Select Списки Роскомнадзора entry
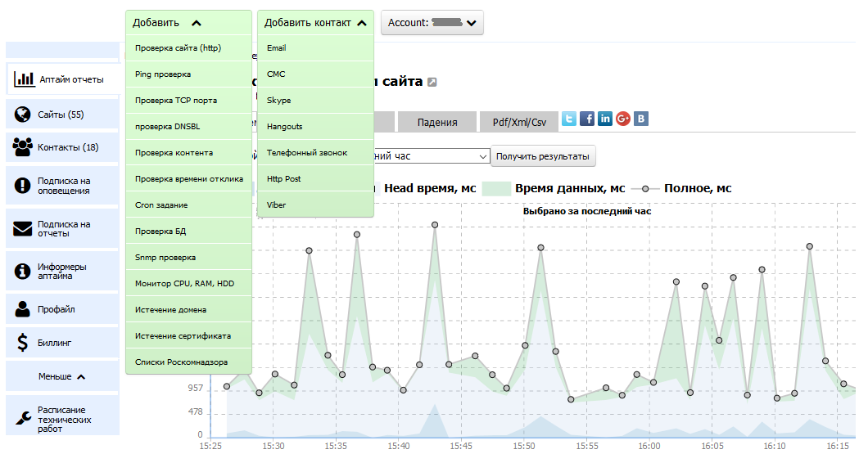Viewport: 868px width, 463px height. [x=189, y=362]
